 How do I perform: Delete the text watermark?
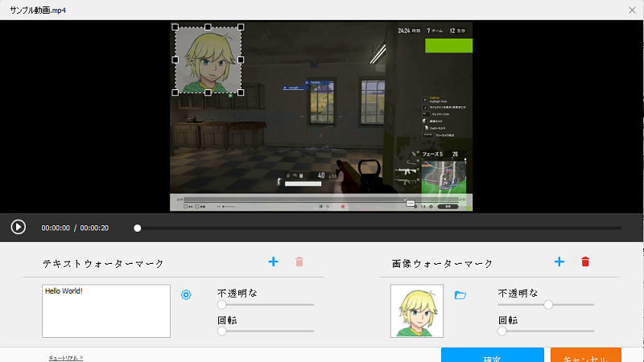299,262
